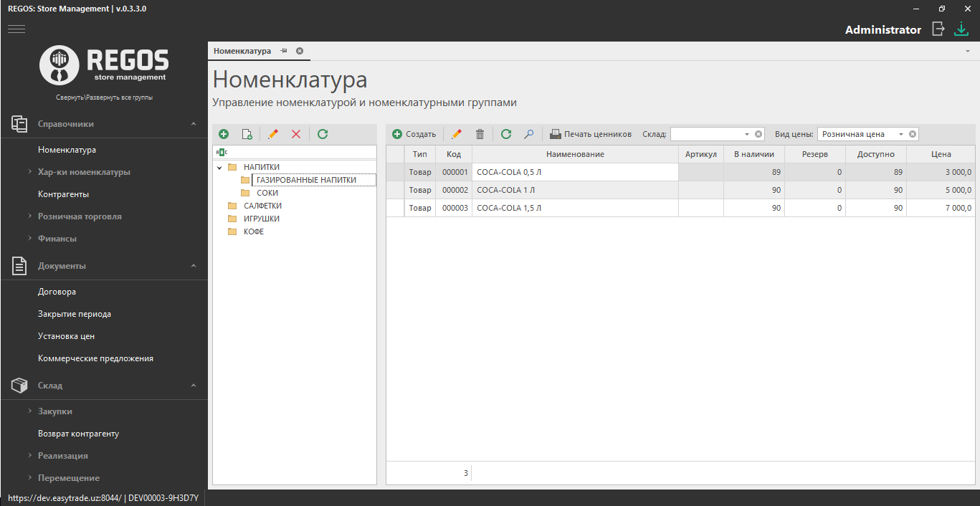Click the Создать button
The height and width of the screenshot is (506, 980).
coord(414,134)
